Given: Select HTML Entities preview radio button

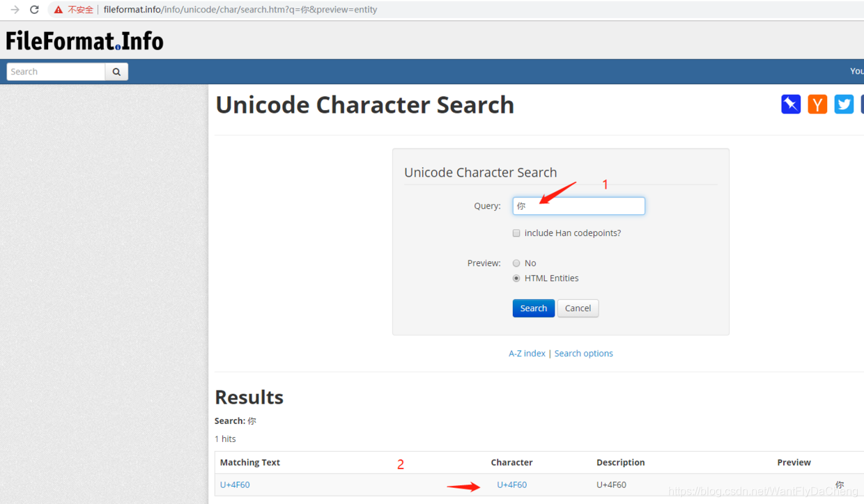Looking at the screenshot, I should [516, 278].
